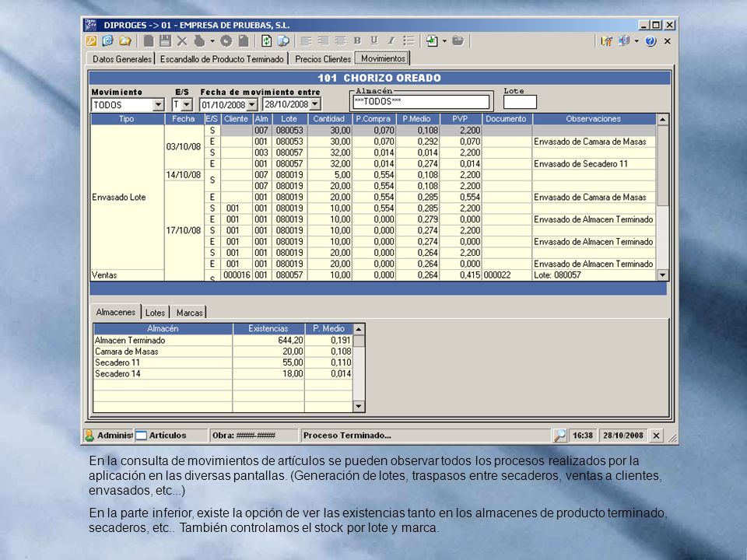Switch to Datos Generales tab
This screenshot has height=560, width=747.
click(122, 59)
